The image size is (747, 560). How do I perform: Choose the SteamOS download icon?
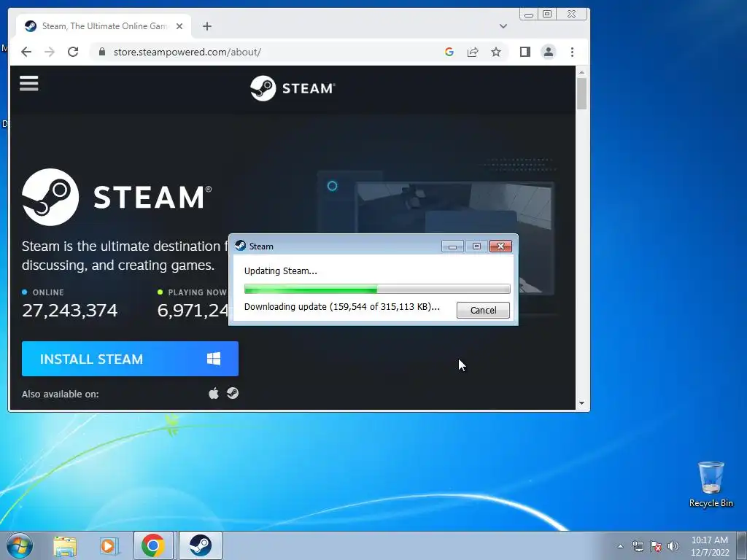[x=233, y=393]
